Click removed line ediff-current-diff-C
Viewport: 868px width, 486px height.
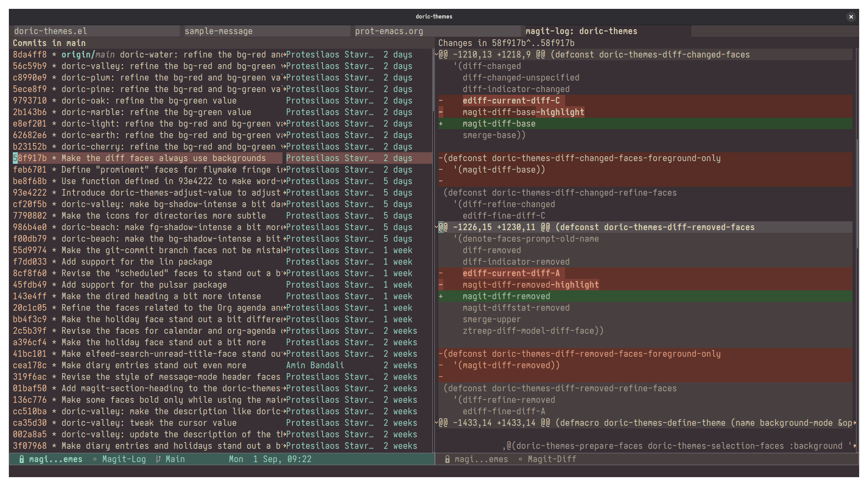[645, 100]
